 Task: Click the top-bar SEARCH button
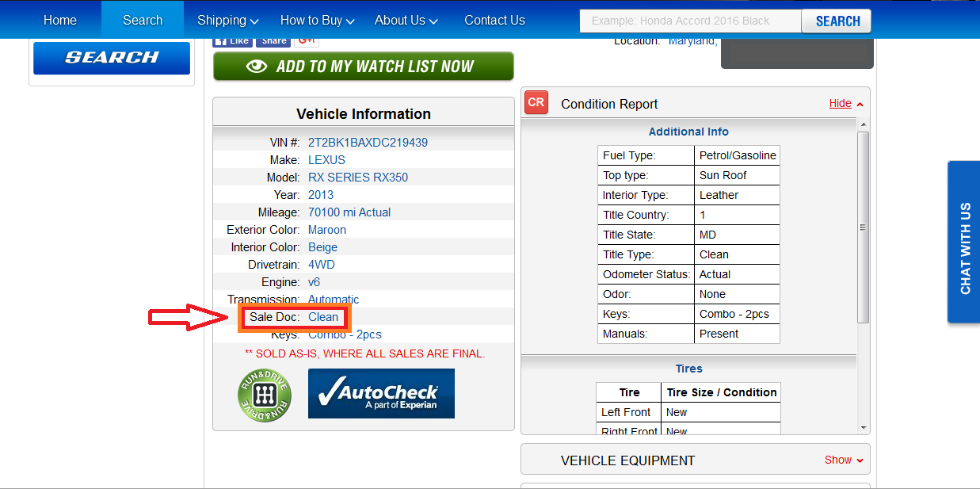coord(837,21)
